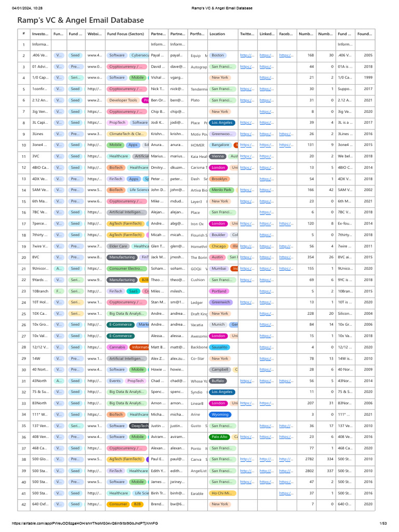
Task: Click the Fund Focus (Sectors) column header
Action: [127, 34]
